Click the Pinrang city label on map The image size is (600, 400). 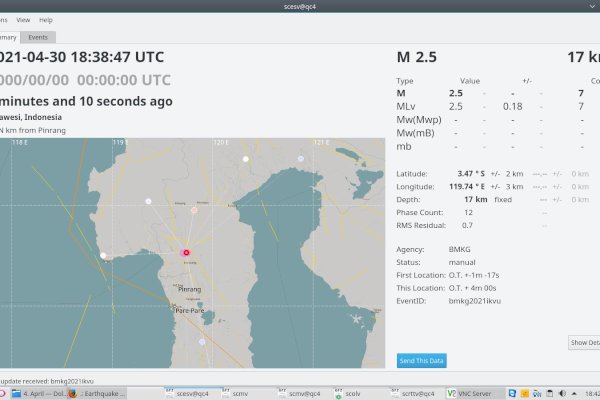(x=190, y=289)
